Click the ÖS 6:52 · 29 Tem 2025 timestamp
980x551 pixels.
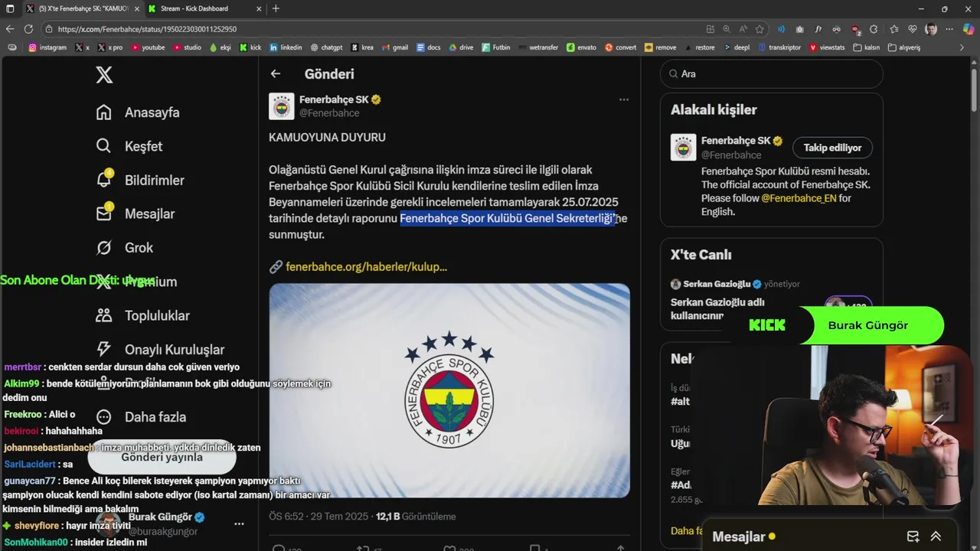click(318, 517)
